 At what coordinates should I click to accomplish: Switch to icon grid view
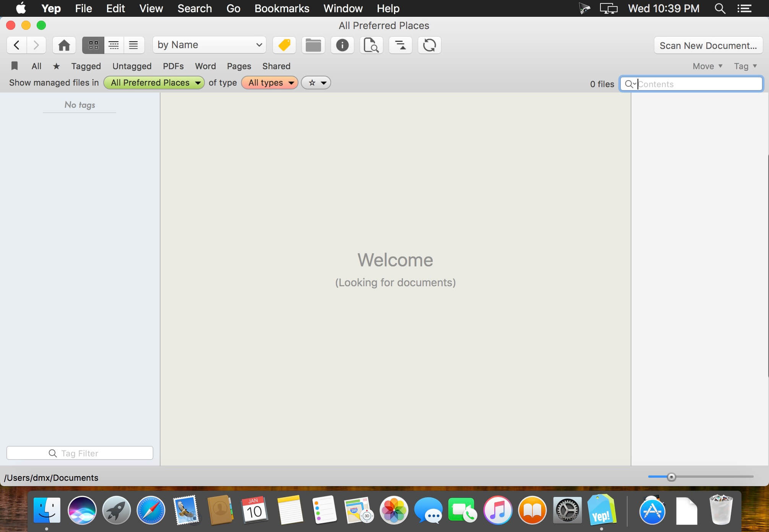(x=93, y=45)
